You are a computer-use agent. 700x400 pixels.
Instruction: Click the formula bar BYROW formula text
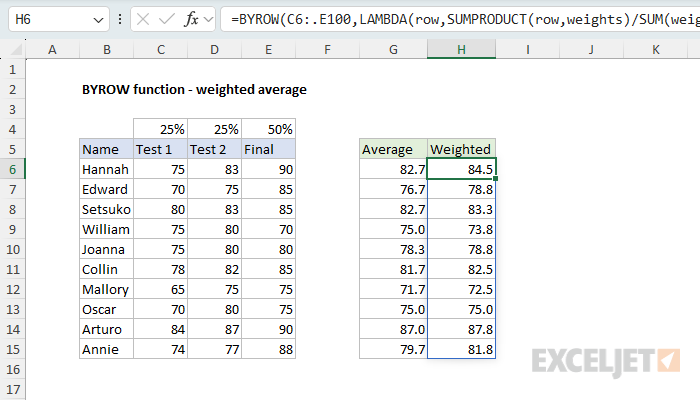[x=464, y=19]
